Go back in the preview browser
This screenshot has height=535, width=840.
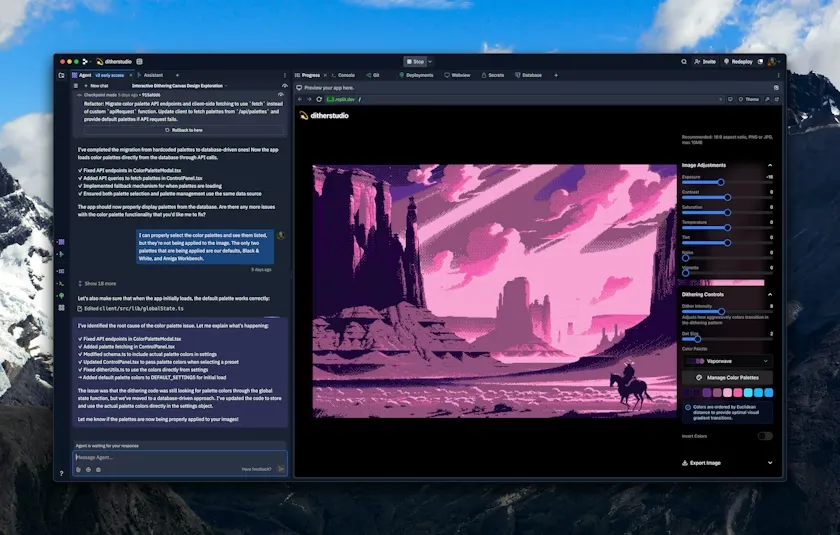299,99
